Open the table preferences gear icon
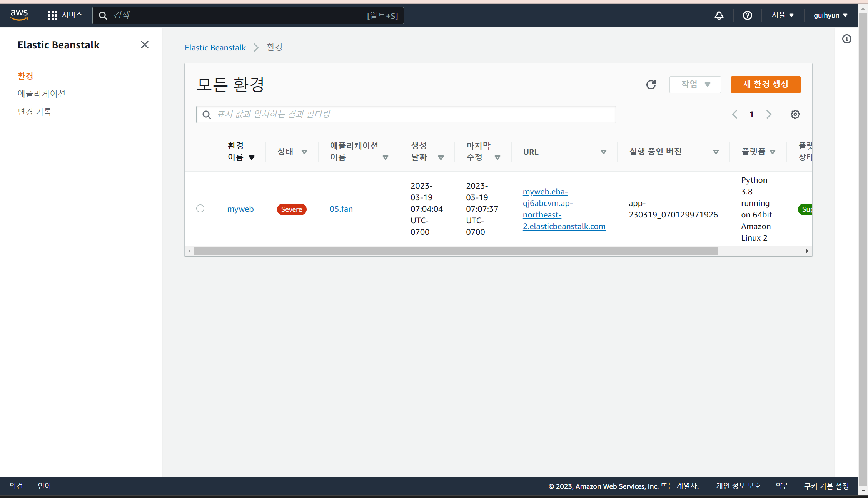This screenshot has height=498, width=868. [795, 114]
